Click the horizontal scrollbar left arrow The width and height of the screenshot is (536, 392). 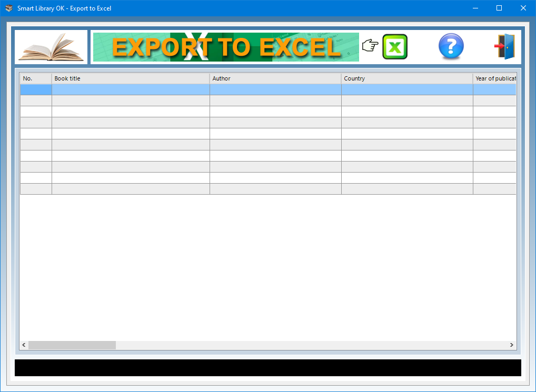pyautogui.click(x=24, y=345)
